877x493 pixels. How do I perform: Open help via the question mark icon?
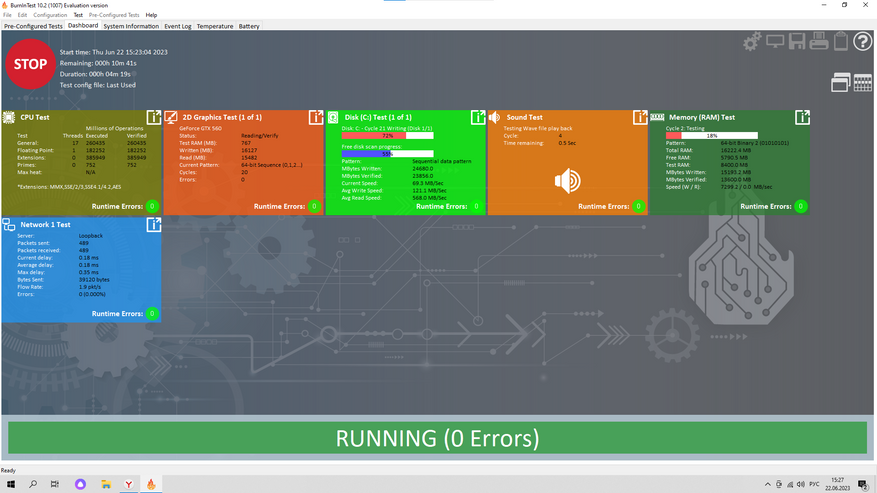tap(862, 42)
